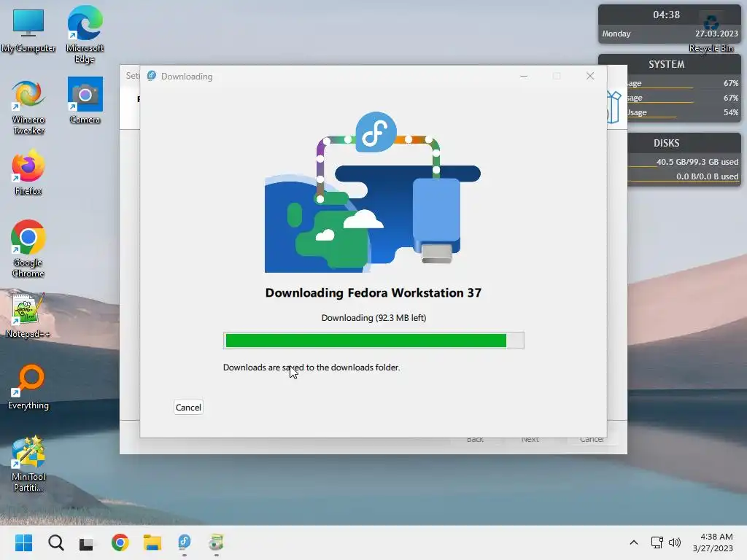747x560 pixels.
Task: Open File Explorer from the taskbar
Action: [152, 542]
